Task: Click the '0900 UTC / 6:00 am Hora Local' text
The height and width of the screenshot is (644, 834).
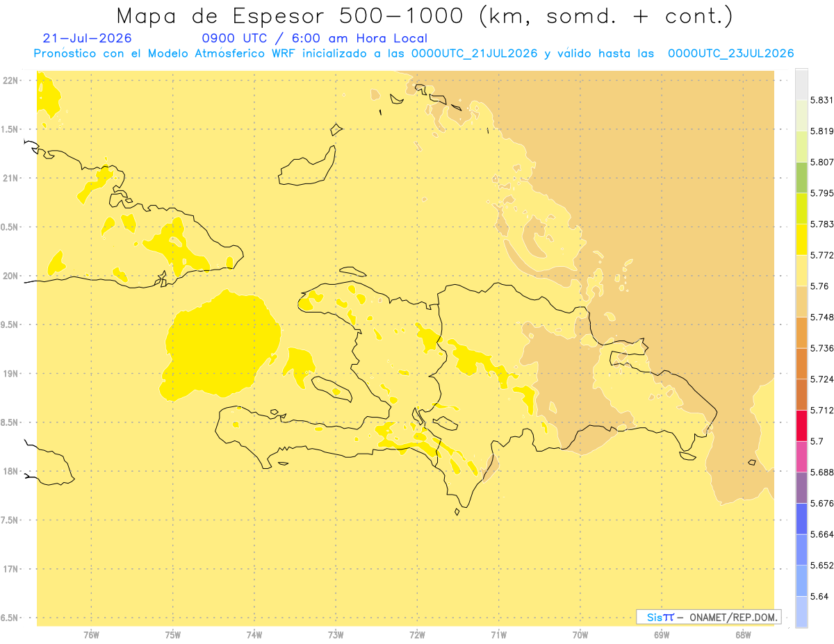Action: 314,39
